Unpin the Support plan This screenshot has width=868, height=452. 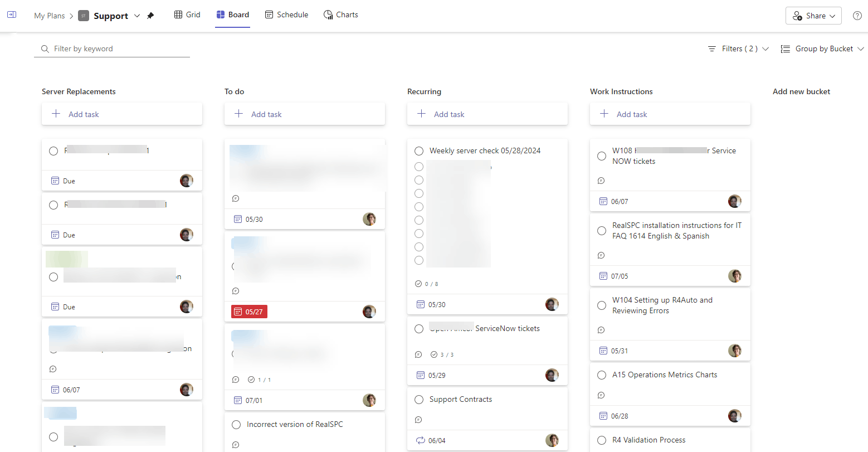(x=150, y=16)
